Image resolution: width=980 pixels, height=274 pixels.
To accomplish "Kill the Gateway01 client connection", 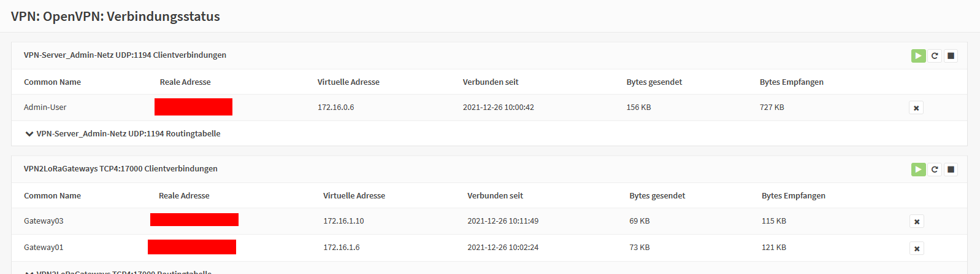I will point(917,249).
